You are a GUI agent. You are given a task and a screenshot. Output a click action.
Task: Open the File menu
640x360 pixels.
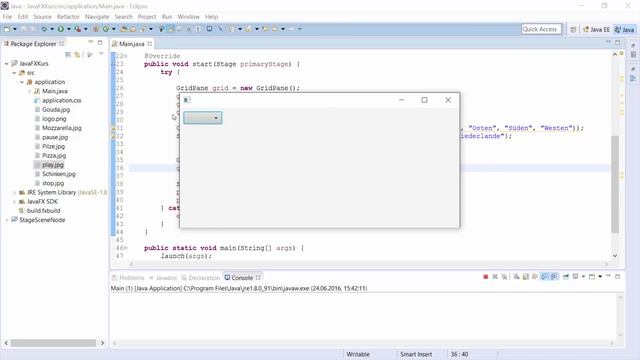7,17
